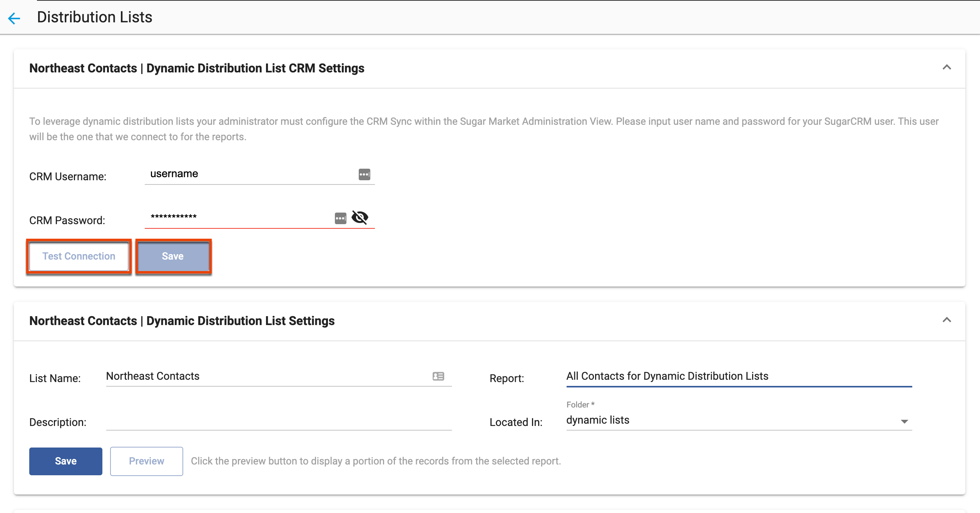The image size is (980, 513).
Task: Click the dark blue Save button
Action: (x=66, y=461)
